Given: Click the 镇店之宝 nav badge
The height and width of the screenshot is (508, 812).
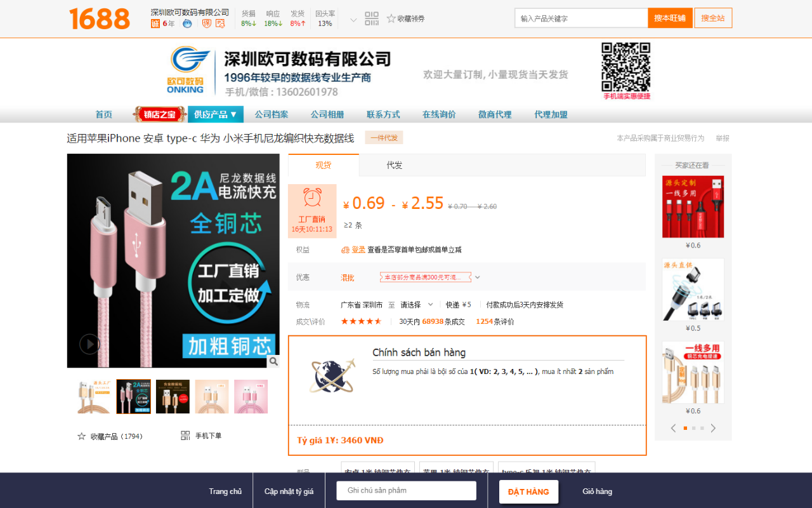Looking at the screenshot, I should click(x=159, y=114).
